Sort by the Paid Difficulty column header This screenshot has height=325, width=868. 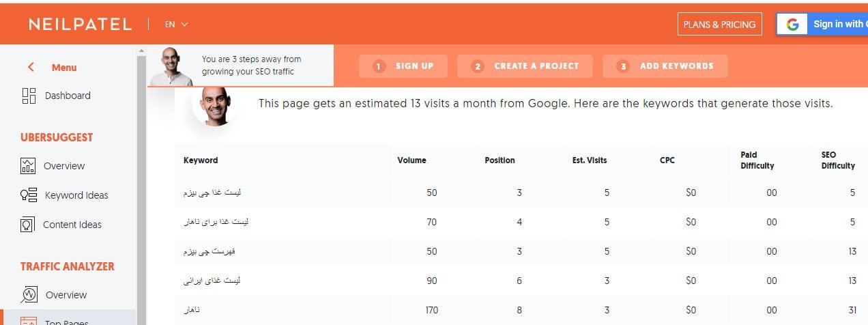pos(757,160)
